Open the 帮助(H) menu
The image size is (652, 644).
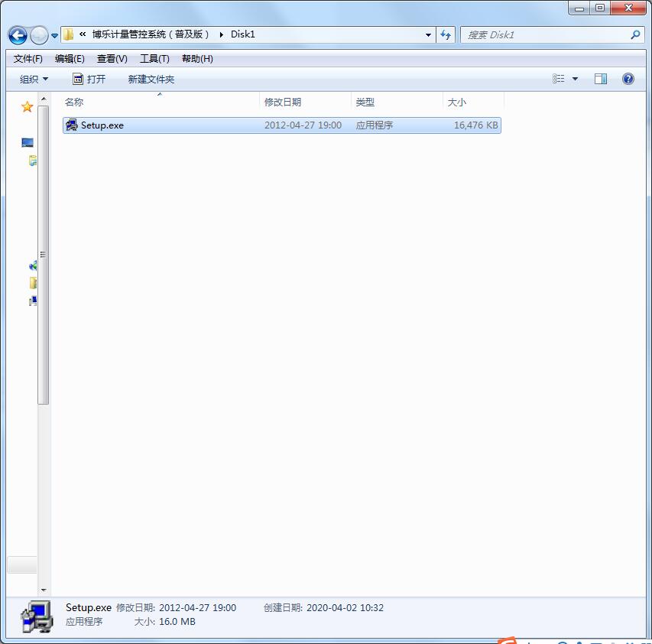(x=197, y=59)
